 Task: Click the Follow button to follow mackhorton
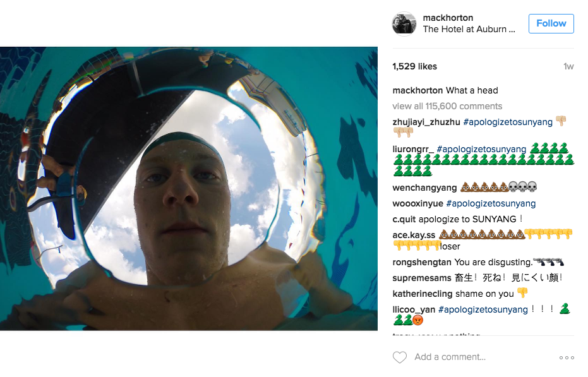(551, 23)
